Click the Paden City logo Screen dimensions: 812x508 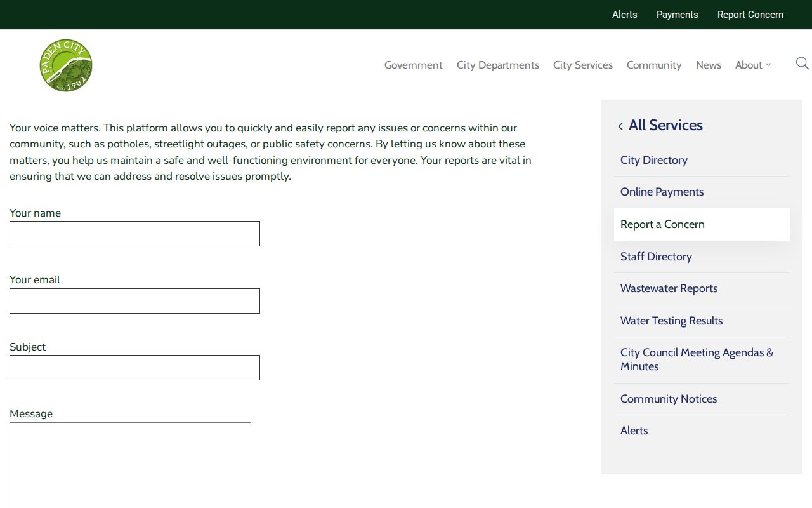click(66, 65)
